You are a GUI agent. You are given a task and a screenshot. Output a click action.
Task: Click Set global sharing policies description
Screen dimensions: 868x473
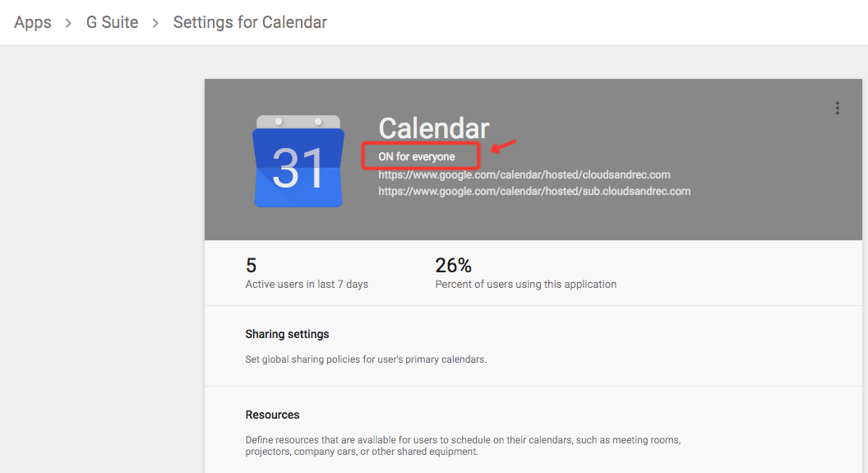tap(366, 359)
